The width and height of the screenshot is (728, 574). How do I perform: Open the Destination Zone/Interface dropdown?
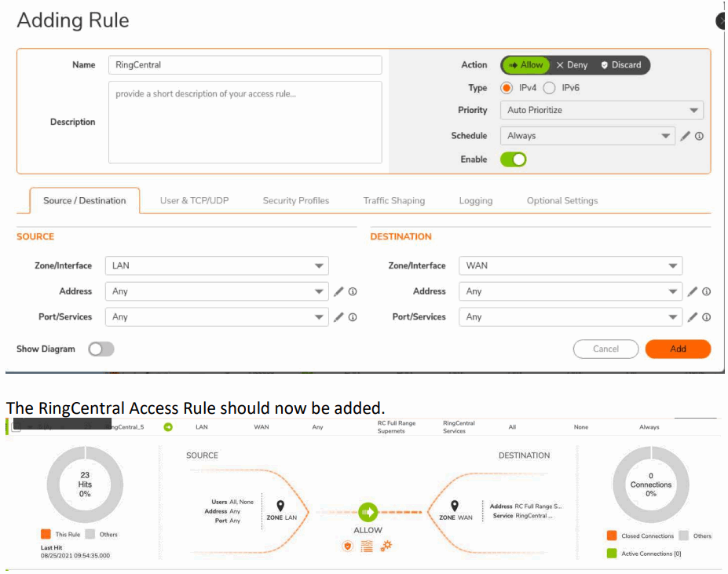571,265
